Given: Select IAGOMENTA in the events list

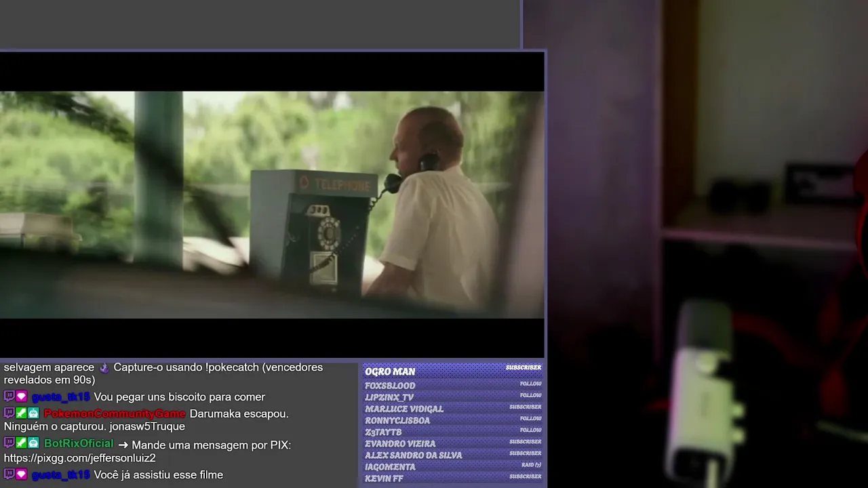Looking at the screenshot, I should (390, 466).
